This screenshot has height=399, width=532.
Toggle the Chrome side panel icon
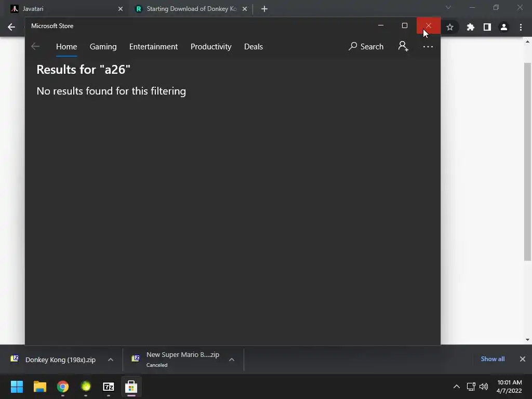tap(487, 27)
